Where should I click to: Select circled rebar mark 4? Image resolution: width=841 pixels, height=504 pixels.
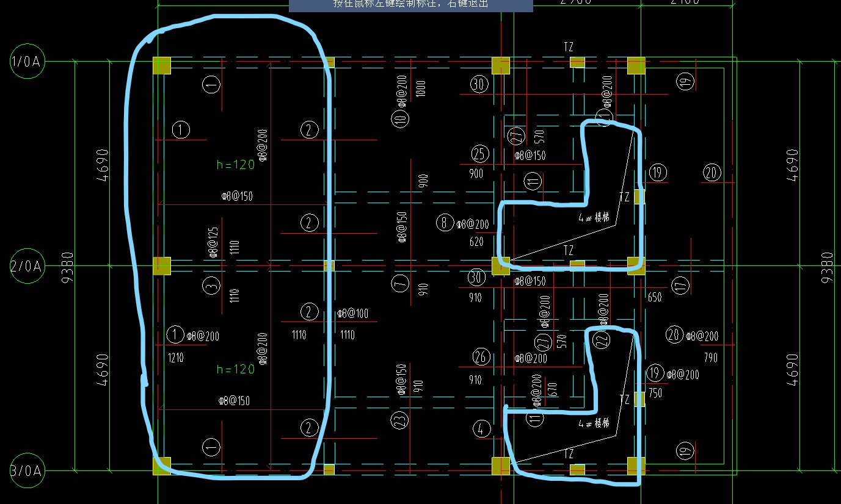click(x=481, y=429)
